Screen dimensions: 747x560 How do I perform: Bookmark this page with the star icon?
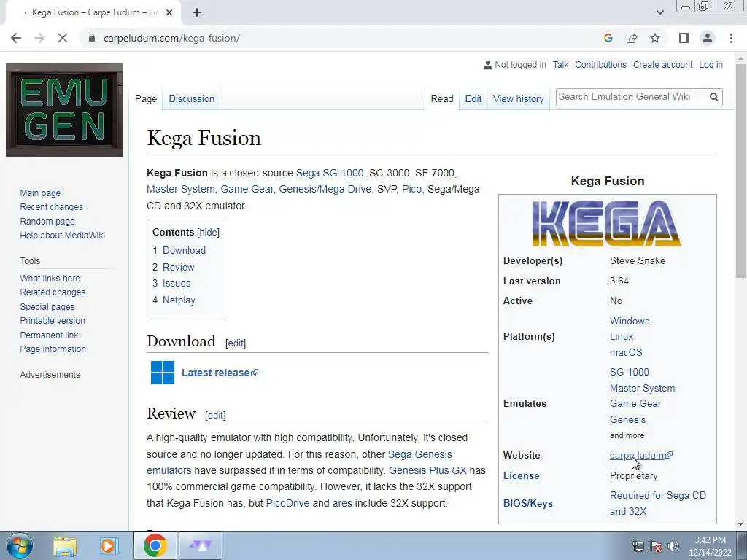point(655,38)
